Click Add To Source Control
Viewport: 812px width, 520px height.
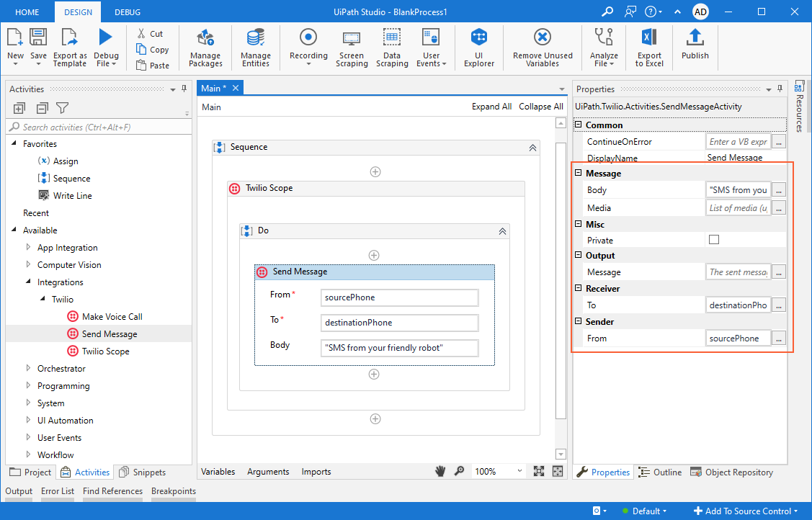tap(745, 511)
